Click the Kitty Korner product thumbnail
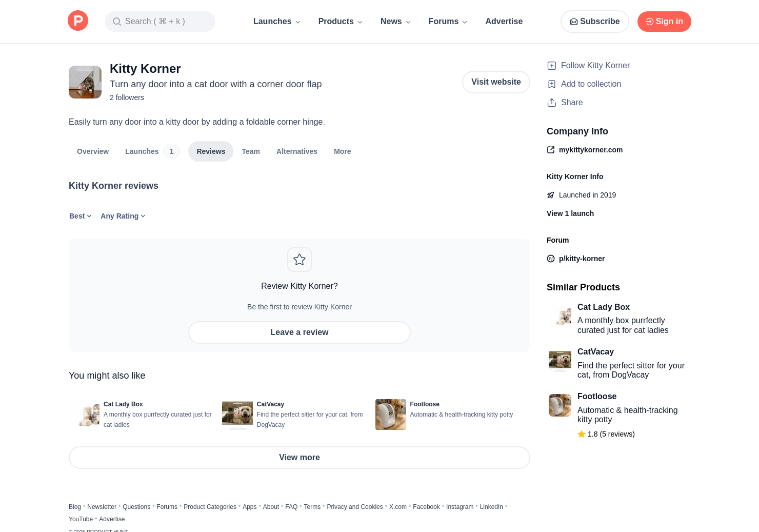Image resolution: width=759 pixels, height=532 pixels. coord(85,82)
